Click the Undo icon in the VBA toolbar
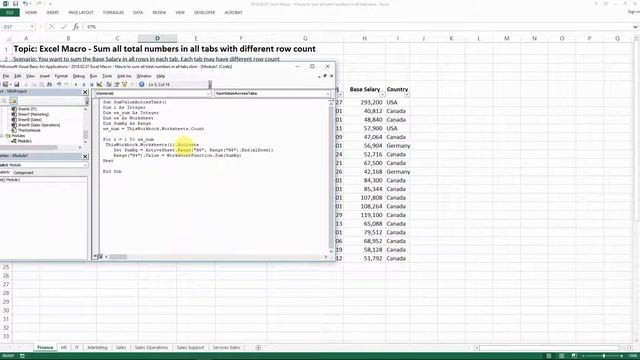Screen dimensions: 640x360 coord(59,84)
